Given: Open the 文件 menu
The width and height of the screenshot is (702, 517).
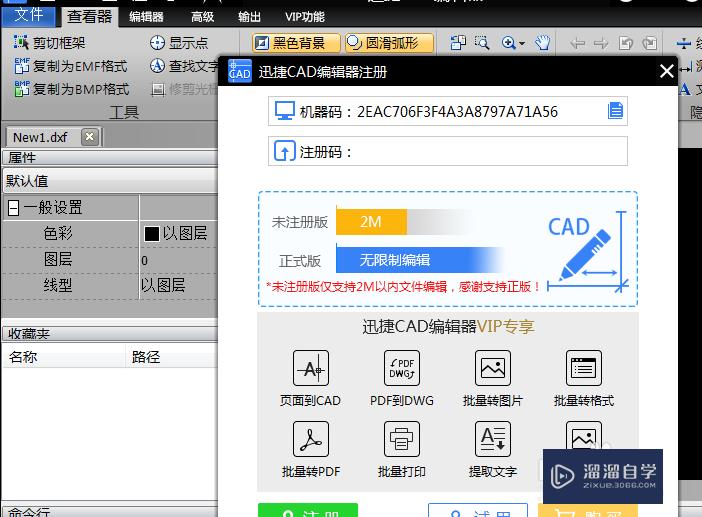Looking at the screenshot, I should point(28,16).
